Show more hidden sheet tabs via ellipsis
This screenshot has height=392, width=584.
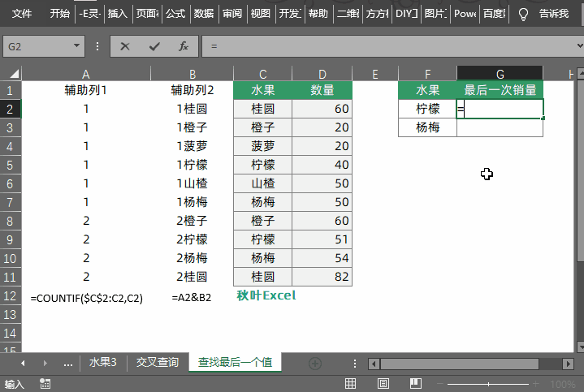click(67, 363)
